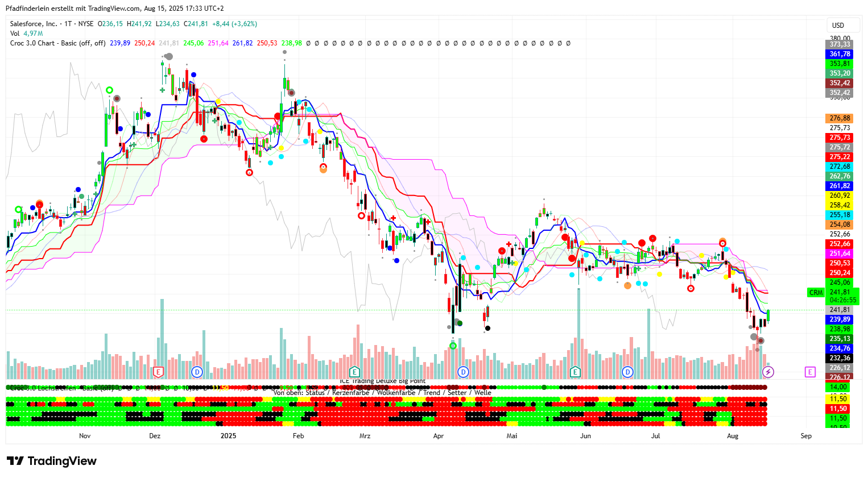
Task: Click the Vol indicator label
Action: [x=15, y=34]
